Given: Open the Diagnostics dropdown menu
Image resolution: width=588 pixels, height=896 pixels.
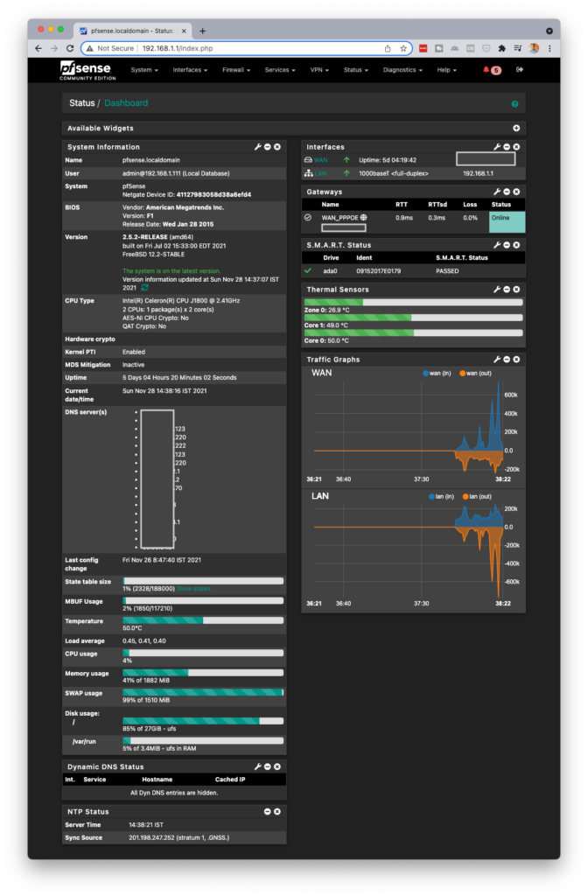Looking at the screenshot, I should pyautogui.click(x=402, y=70).
